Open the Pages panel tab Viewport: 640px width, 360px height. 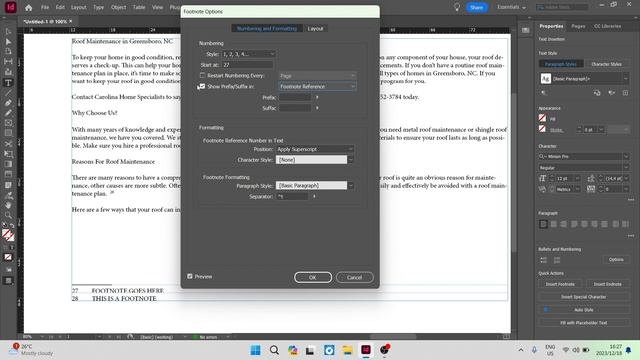578,26
